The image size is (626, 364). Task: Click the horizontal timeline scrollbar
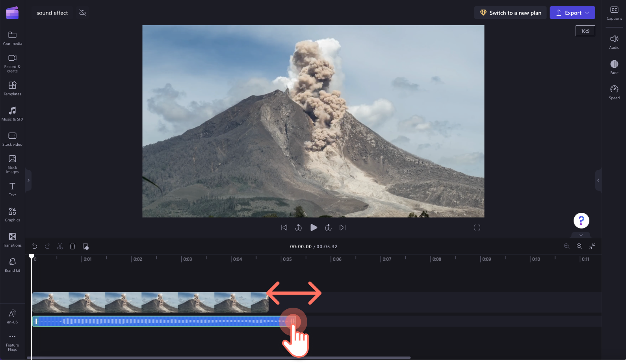click(219, 358)
